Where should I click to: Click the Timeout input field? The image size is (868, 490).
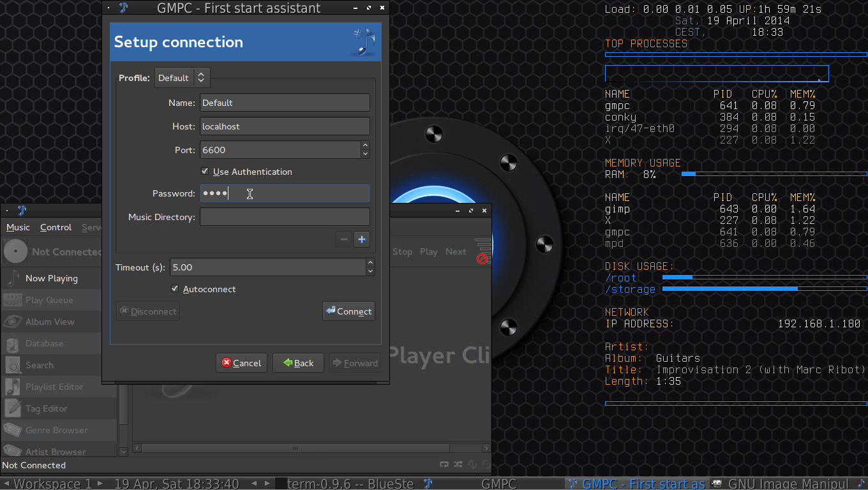[268, 267]
